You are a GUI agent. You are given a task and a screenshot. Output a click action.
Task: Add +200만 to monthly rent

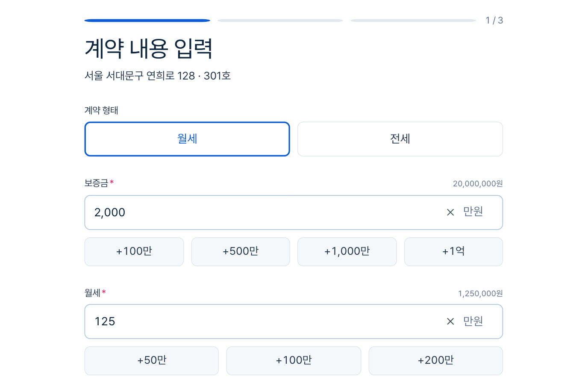point(436,360)
